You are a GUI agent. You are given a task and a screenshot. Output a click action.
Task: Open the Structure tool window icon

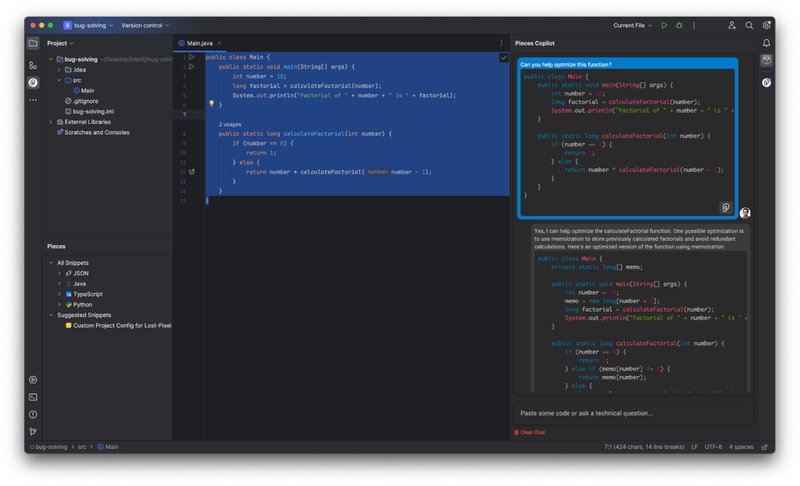pos(33,65)
